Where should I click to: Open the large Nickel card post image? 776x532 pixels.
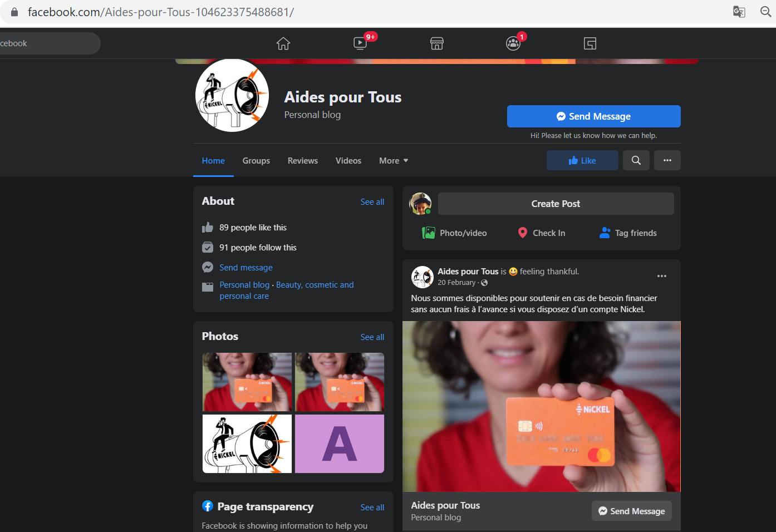542,406
